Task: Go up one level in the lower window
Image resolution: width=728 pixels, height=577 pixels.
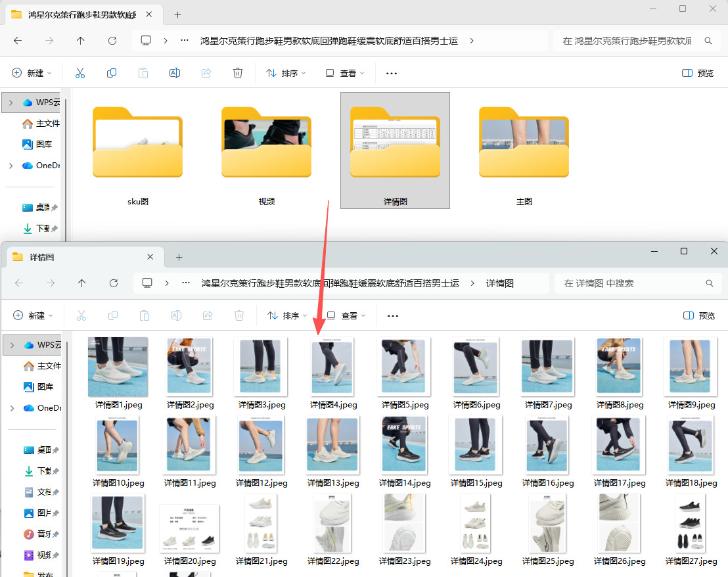Action: tap(81, 283)
